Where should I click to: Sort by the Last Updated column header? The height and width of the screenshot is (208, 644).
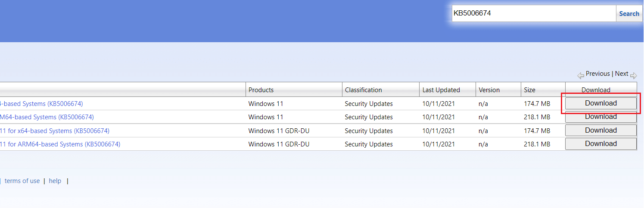tap(441, 90)
